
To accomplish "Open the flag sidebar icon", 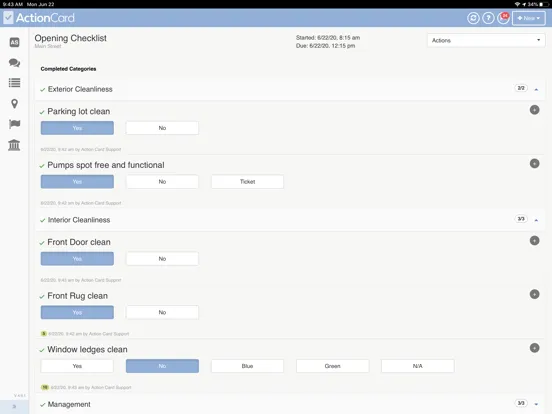I will (x=14, y=124).
